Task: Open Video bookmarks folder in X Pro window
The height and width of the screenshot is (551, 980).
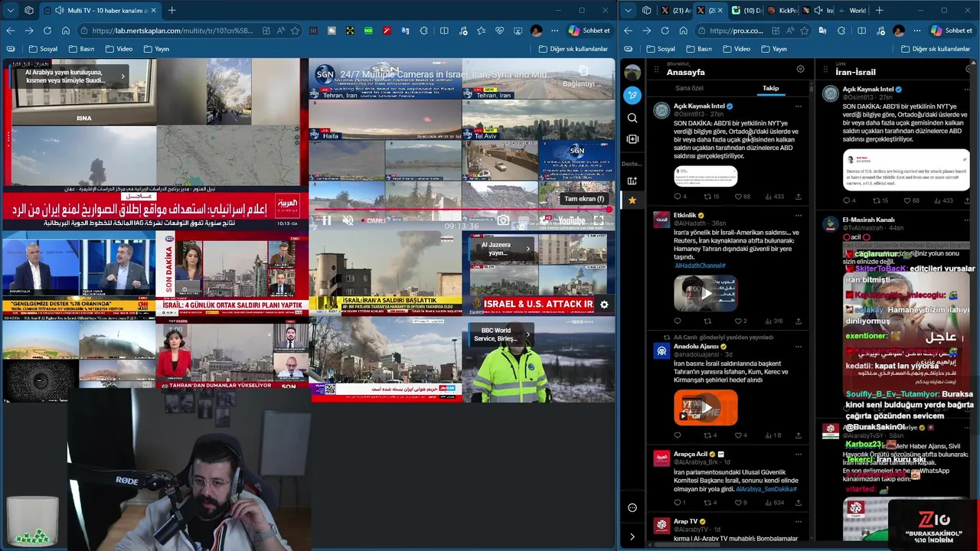Action: (736, 49)
